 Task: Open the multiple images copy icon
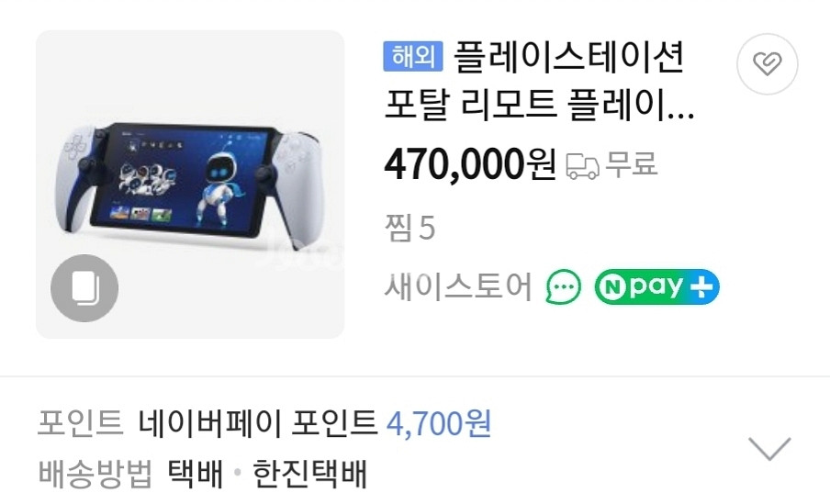tap(84, 288)
